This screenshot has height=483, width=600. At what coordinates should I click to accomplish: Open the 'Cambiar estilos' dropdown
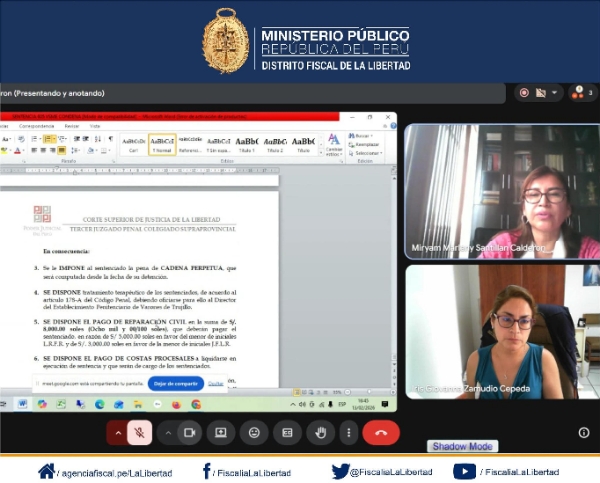point(334,145)
